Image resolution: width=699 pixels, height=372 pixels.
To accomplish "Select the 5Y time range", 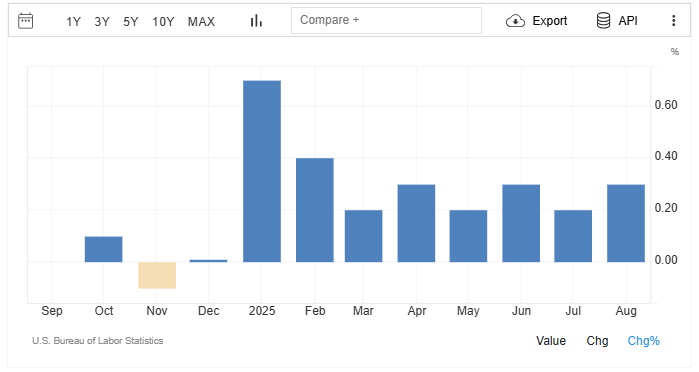I will tap(131, 21).
